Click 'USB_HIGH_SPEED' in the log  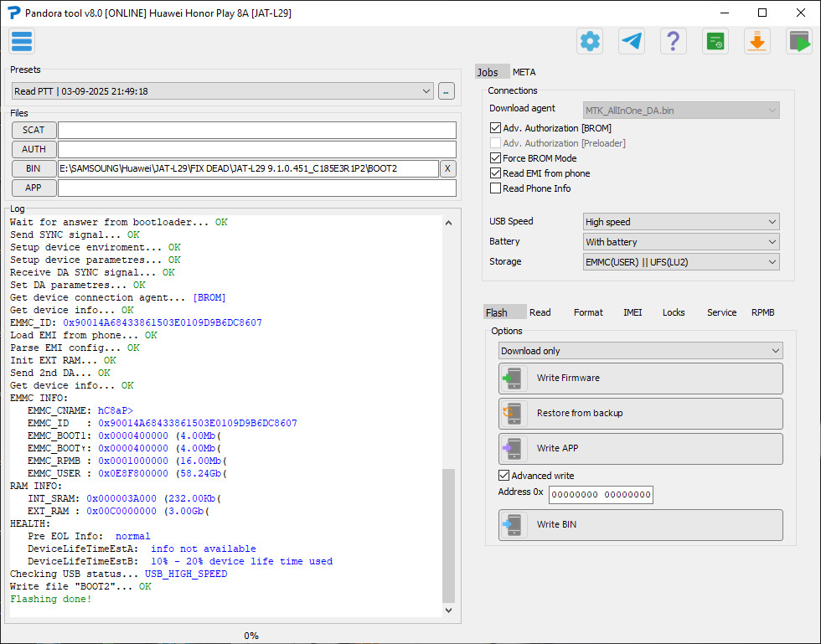click(x=186, y=574)
